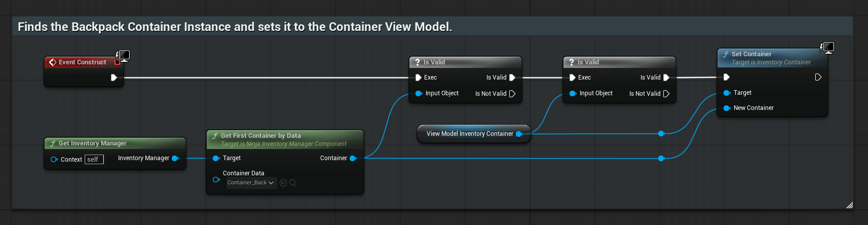Click the View Model Inventory Container output pin
The height and width of the screenshot is (225, 868).
tap(519, 134)
